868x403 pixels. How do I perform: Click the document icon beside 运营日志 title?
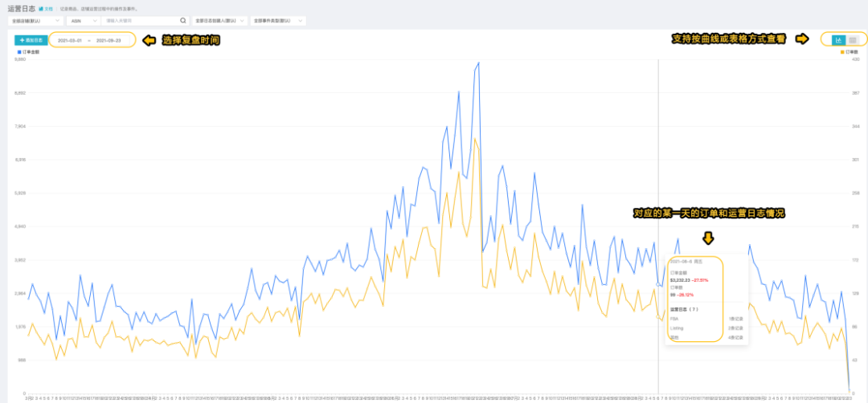(x=41, y=9)
